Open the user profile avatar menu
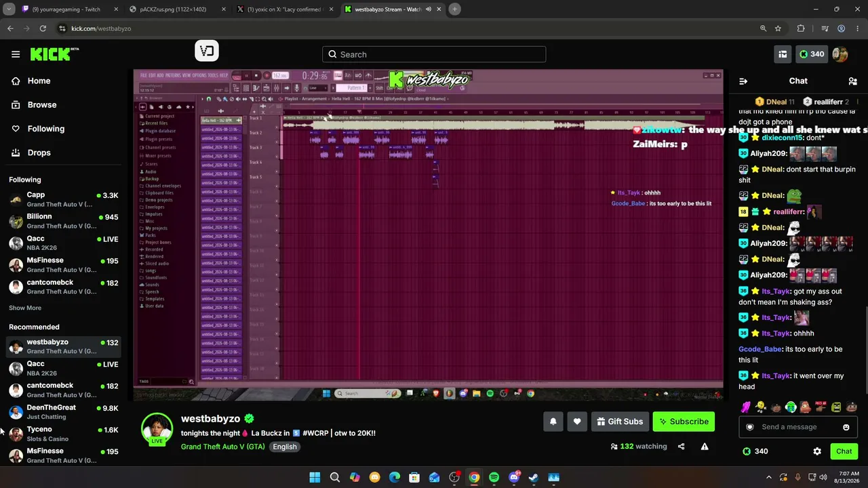868x488 pixels. click(x=840, y=54)
